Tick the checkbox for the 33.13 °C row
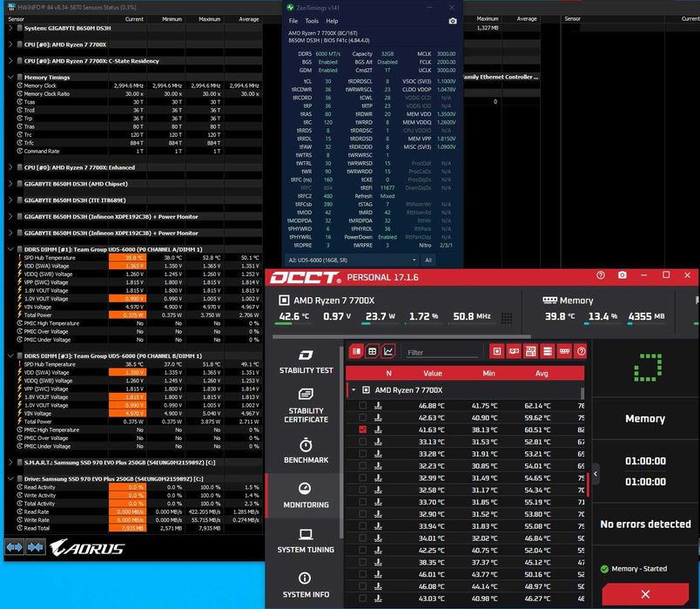Image resolution: width=700 pixels, height=609 pixels. click(x=362, y=442)
